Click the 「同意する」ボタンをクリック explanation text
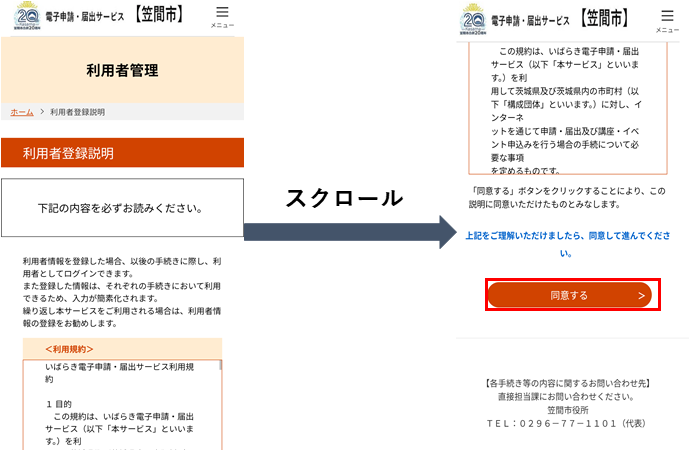The width and height of the screenshot is (690, 451). tap(568, 198)
